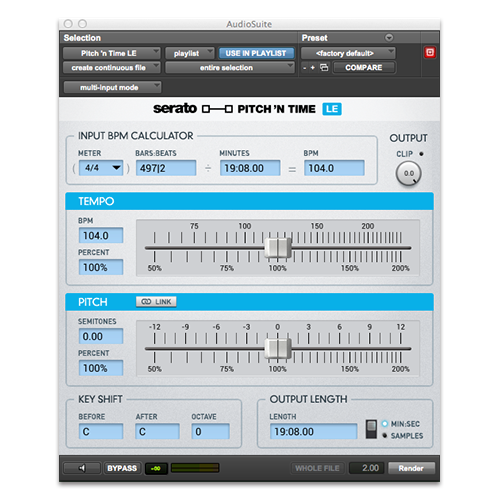Click the AudioSuite window title
500x500 pixels.
click(249, 24)
